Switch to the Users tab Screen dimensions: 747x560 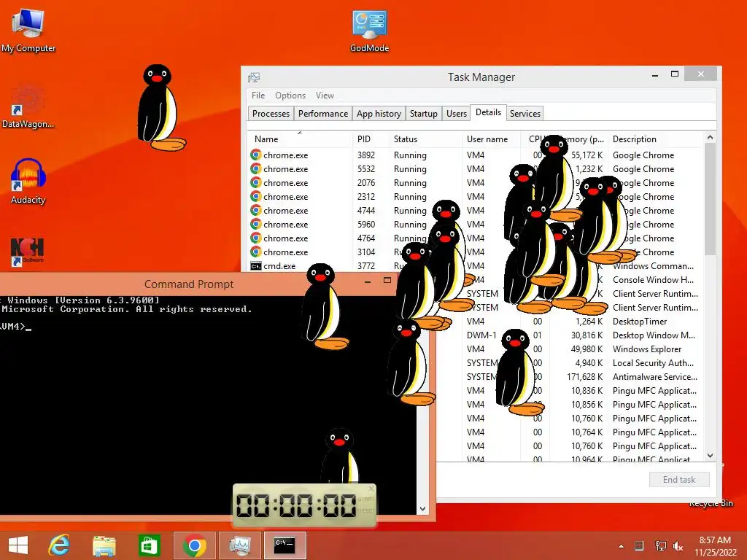[x=457, y=113]
